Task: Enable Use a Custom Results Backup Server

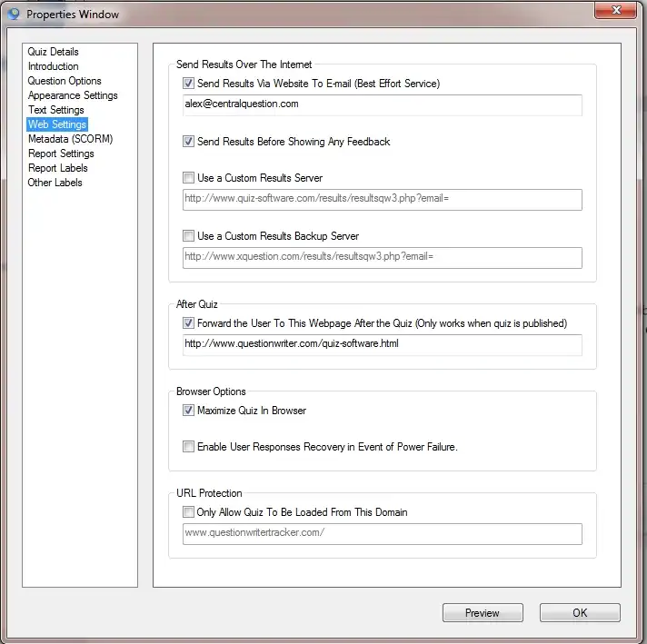Action: [x=189, y=236]
